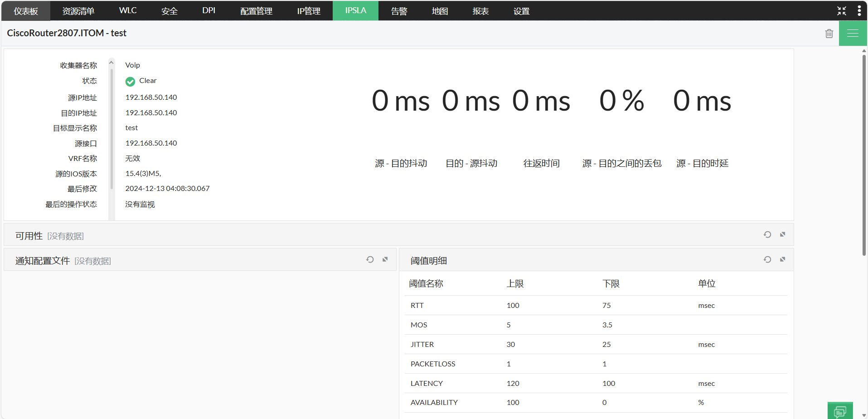Click the page title CiscoRouter2807.ITOM - test
Image resolution: width=868 pixels, height=419 pixels.
pyautogui.click(x=67, y=33)
